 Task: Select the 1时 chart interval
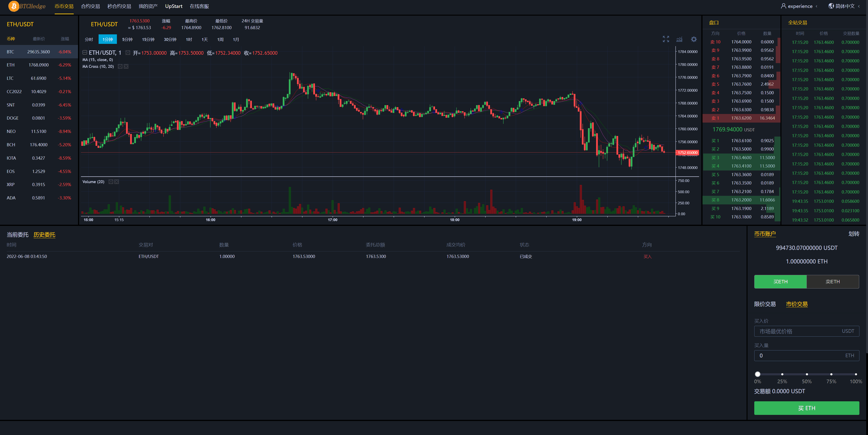189,39
